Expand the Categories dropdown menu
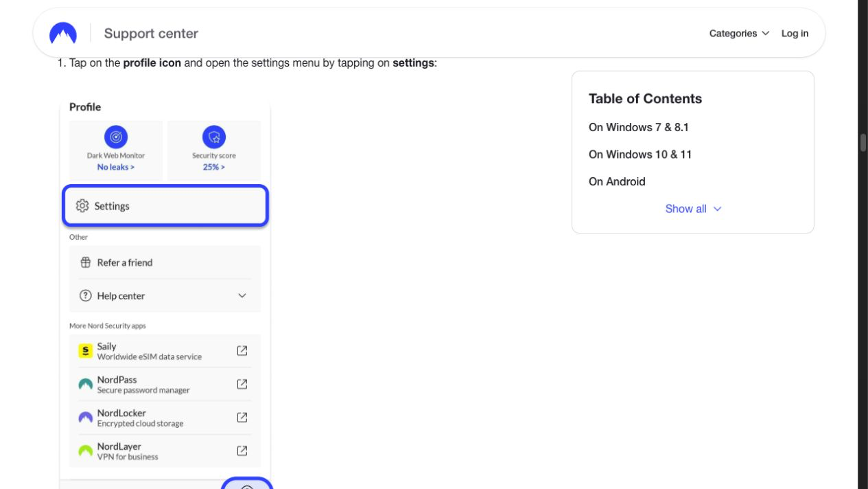 click(739, 33)
